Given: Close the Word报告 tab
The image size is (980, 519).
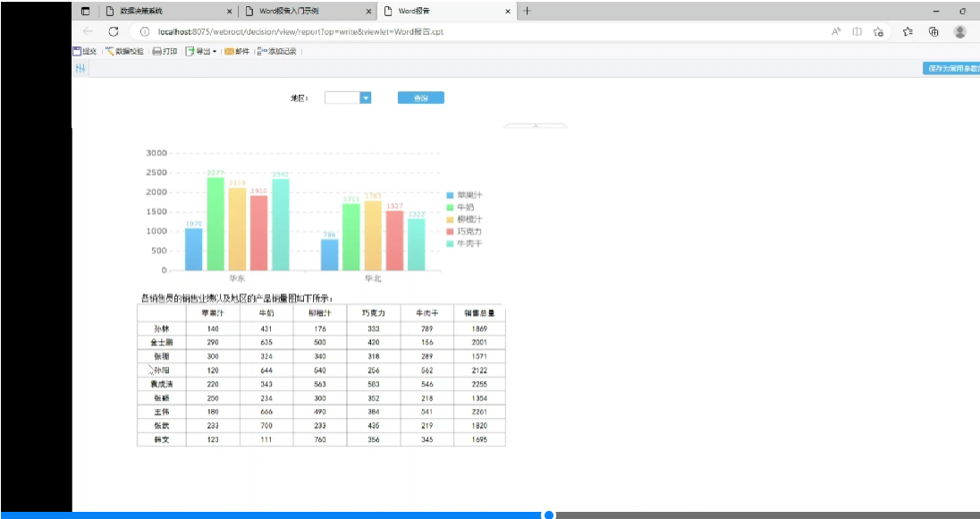Looking at the screenshot, I should pos(508,12).
